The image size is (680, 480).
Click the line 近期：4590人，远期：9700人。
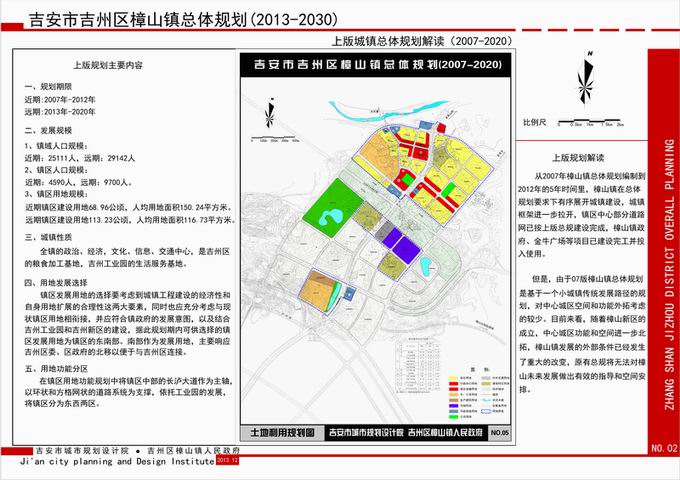click(79, 182)
